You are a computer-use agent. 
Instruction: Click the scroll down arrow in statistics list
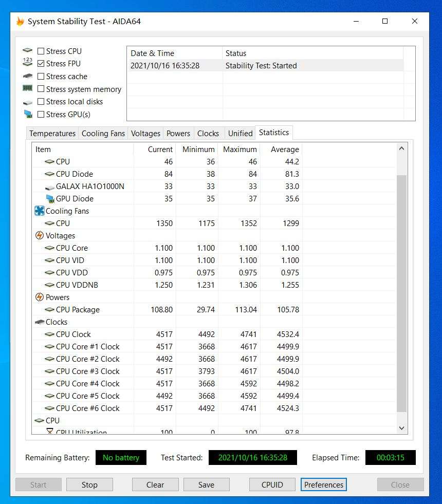(401, 428)
